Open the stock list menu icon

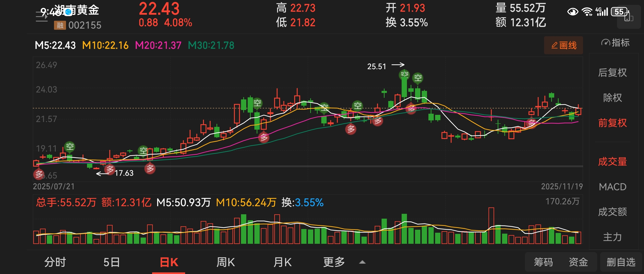pos(42,16)
